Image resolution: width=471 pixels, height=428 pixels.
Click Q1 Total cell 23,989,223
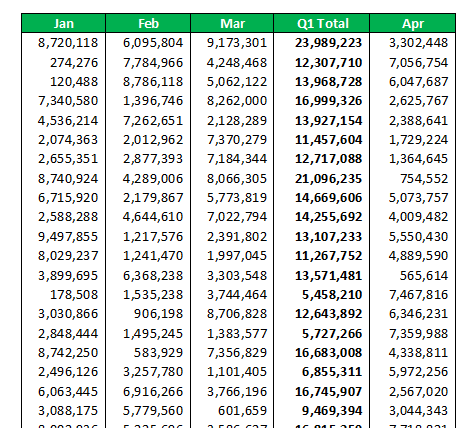(x=322, y=43)
